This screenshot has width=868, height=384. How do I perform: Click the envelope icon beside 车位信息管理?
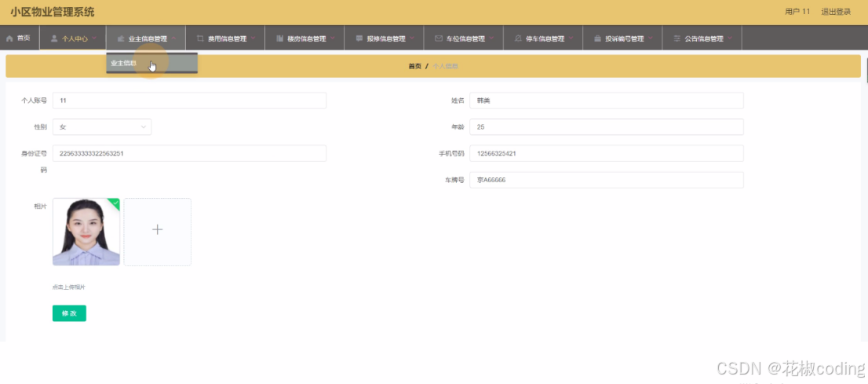point(439,38)
